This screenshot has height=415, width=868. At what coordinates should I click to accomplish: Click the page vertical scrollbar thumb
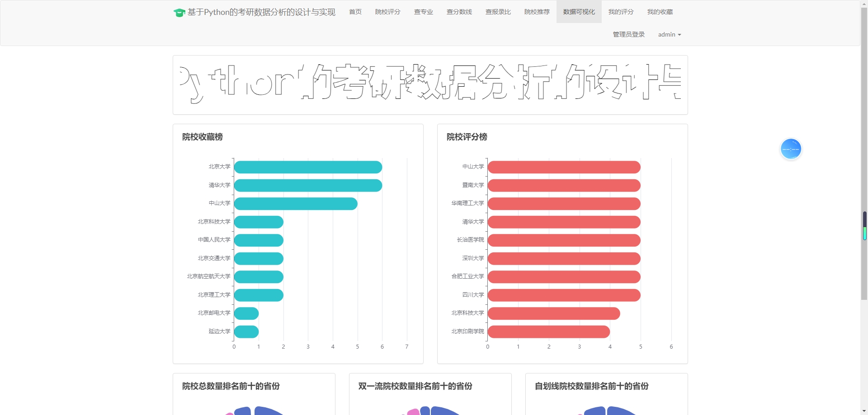[x=864, y=154]
